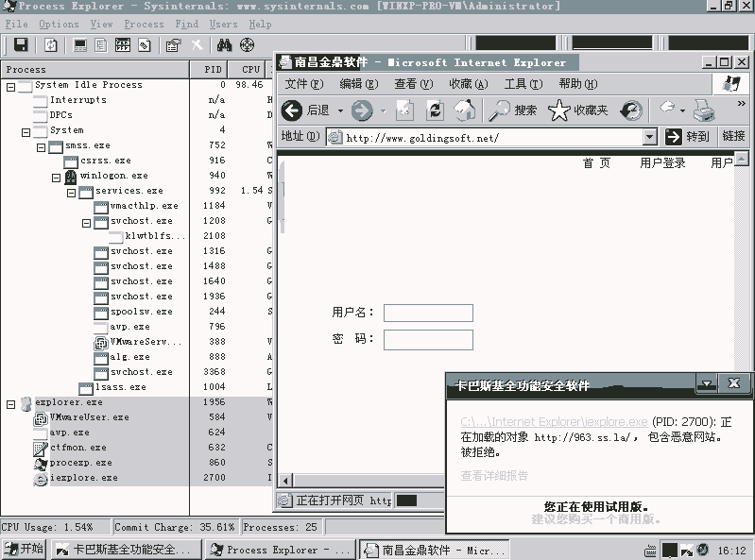Screen dimensions: 755x560
Task: Collapse the winlogon.exe tree node
Action: 56,178
